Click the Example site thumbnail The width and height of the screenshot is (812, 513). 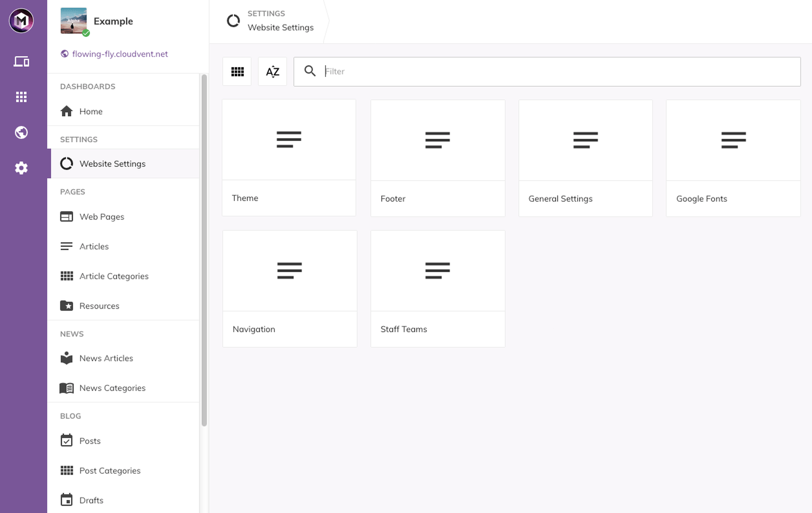74,21
